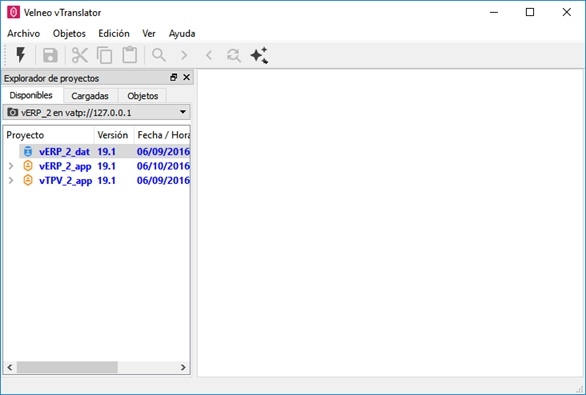Select the vERP_2_dat project row

pos(105,152)
